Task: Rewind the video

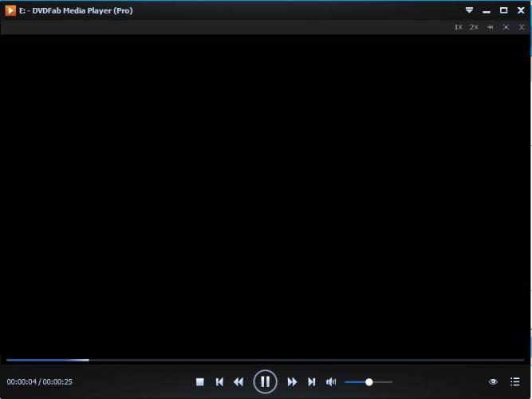Action: click(x=238, y=382)
